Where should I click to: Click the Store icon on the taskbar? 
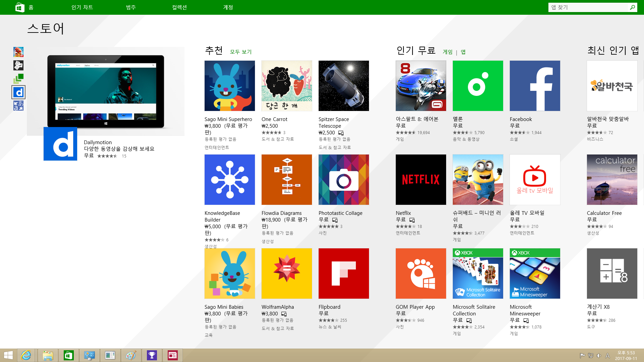point(69,355)
